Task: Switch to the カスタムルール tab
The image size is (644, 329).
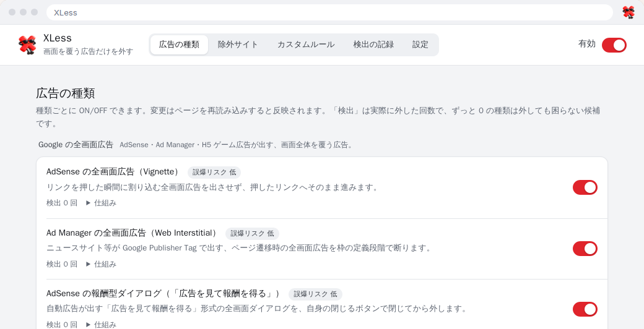Action: [x=305, y=45]
